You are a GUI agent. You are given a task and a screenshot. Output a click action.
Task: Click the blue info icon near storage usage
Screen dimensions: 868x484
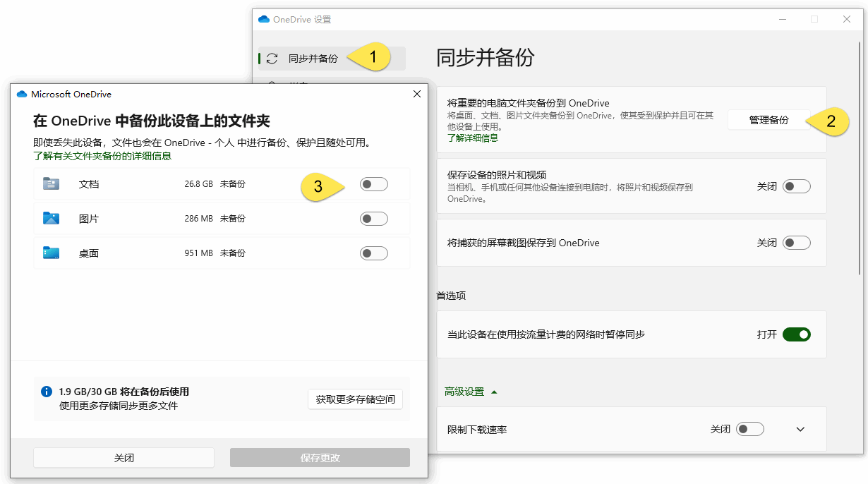(47, 392)
